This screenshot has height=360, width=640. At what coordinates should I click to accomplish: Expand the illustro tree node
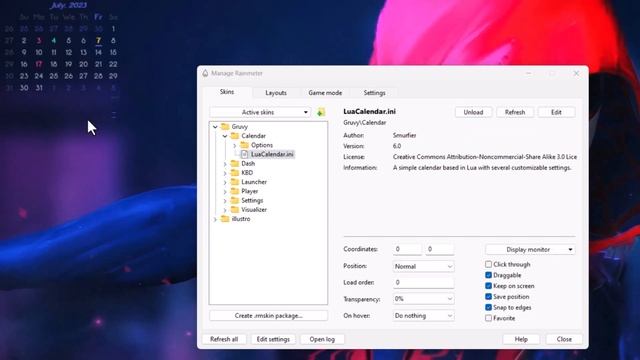[215, 219]
